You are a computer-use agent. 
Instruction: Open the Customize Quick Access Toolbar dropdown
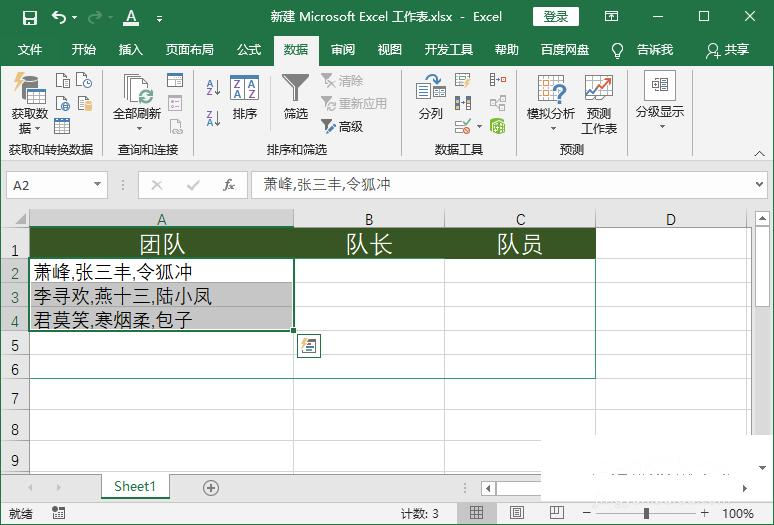pyautogui.click(x=159, y=19)
